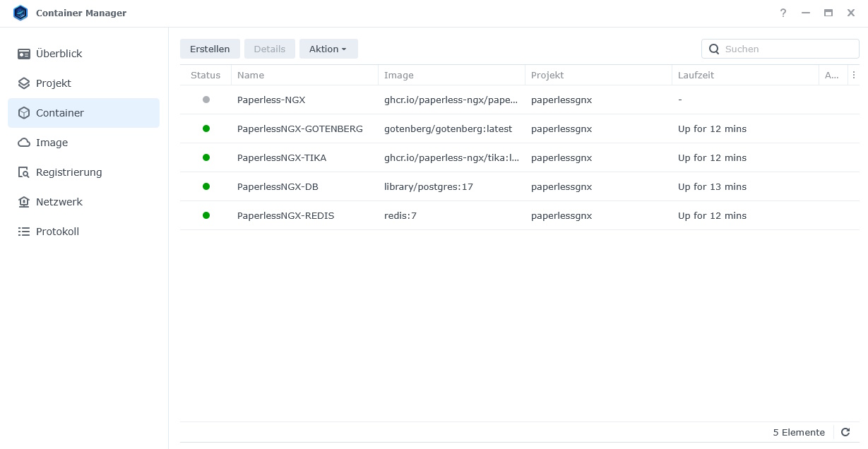
Task: Go to the Image section
Action: click(x=83, y=143)
